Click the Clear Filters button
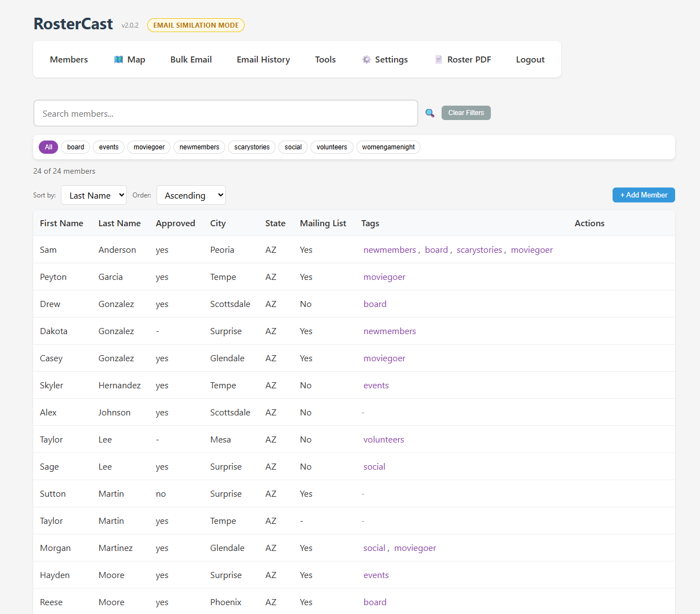Viewport: 700px width, 614px height. 466,113
